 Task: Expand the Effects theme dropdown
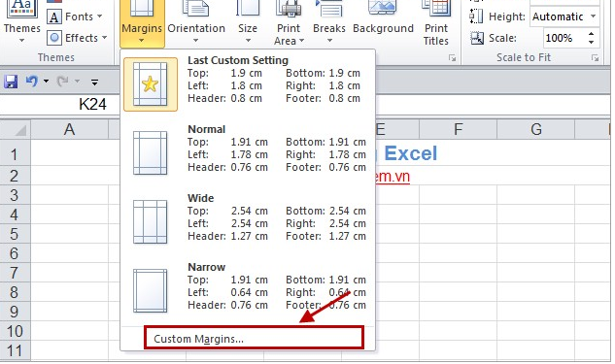tap(78, 38)
